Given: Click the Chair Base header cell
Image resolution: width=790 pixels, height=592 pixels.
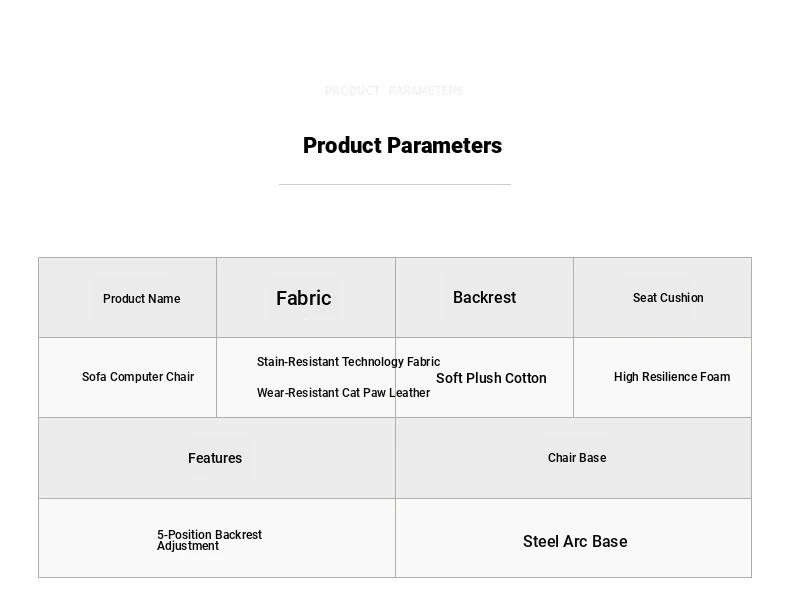Looking at the screenshot, I should [x=573, y=458].
